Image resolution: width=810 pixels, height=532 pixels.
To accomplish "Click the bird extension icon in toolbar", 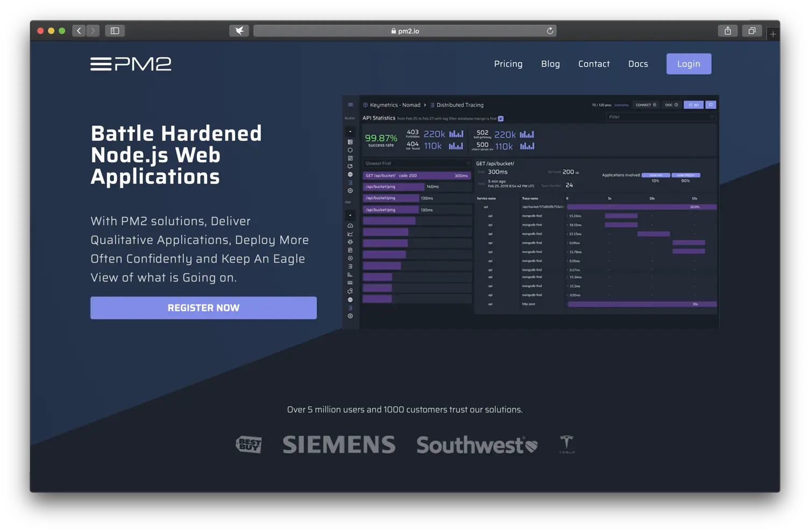I will point(239,31).
